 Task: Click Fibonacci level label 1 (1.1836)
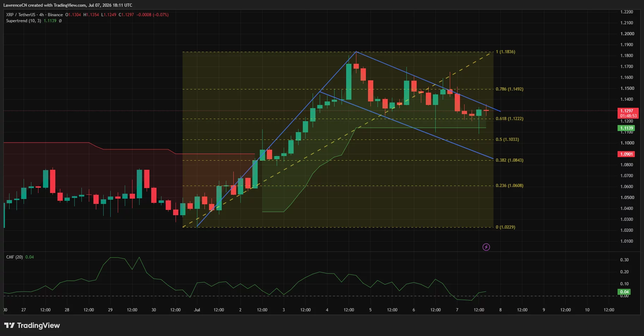pyautogui.click(x=505, y=52)
